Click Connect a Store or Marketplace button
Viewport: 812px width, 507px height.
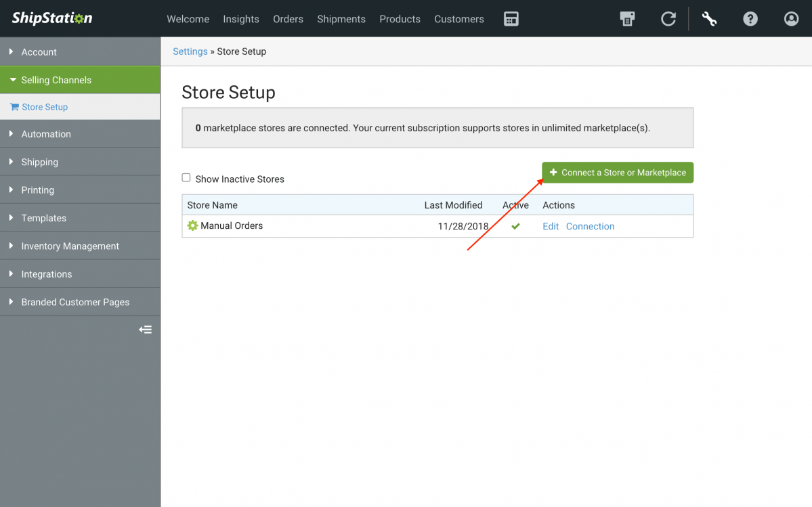[x=617, y=173]
